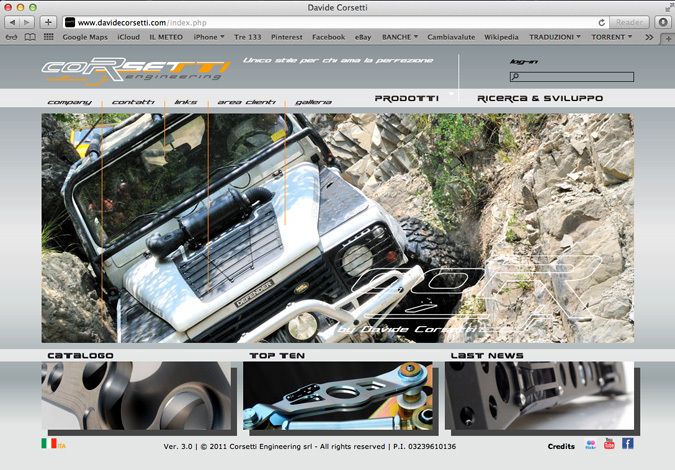Click the Safari back navigation arrow
The image size is (675, 470).
coord(14,22)
